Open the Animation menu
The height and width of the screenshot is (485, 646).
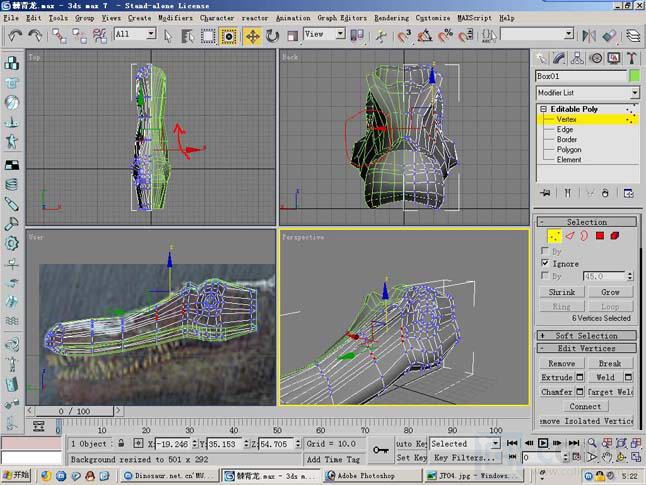tap(293, 18)
